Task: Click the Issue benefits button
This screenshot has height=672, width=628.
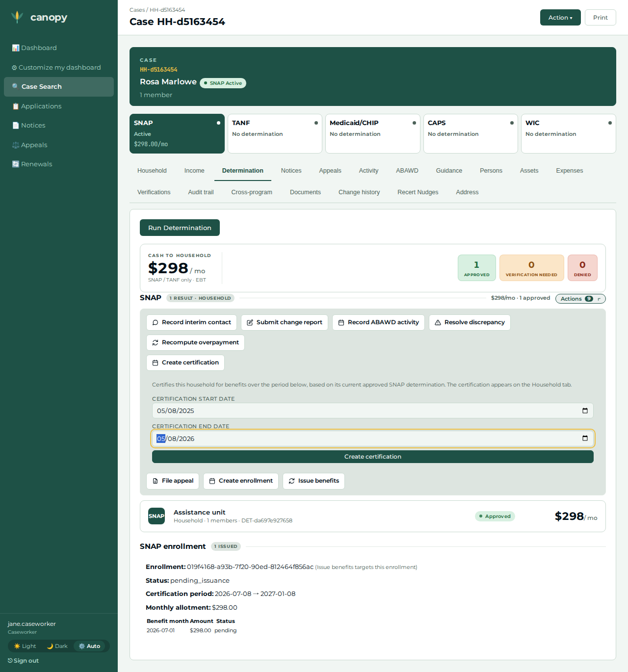Action: click(x=314, y=481)
